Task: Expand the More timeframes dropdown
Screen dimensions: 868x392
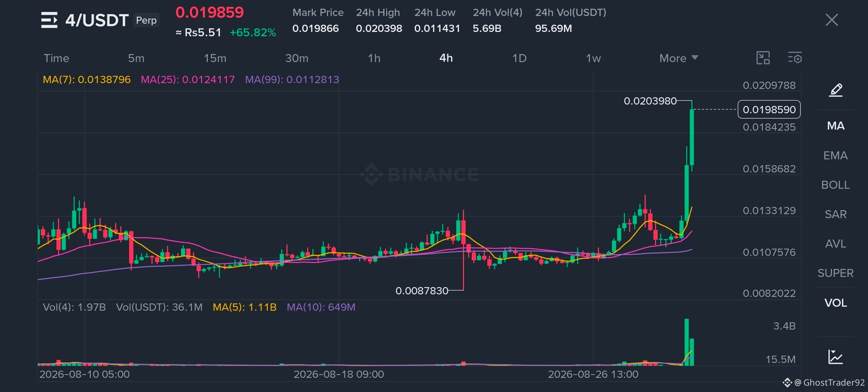Action: (679, 58)
